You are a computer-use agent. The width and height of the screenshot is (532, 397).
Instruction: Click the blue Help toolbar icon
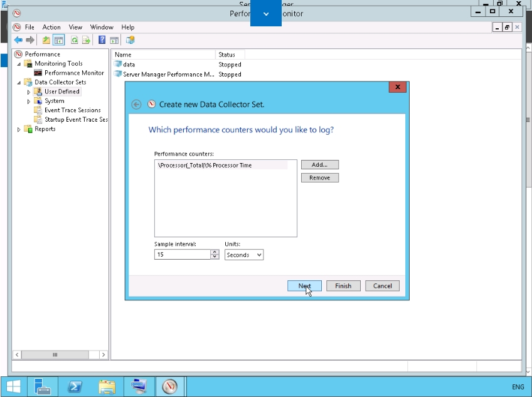pyautogui.click(x=102, y=40)
